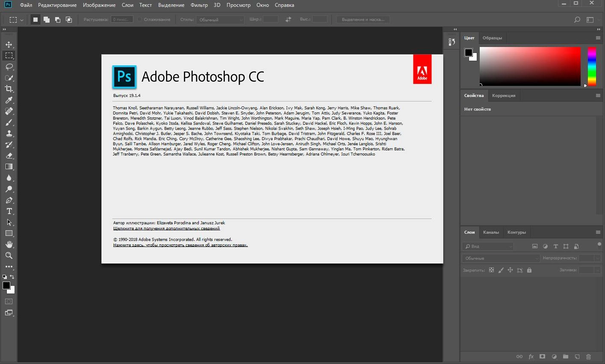Select the Brush tool
The width and height of the screenshot is (605, 364).
pos(9,122)
